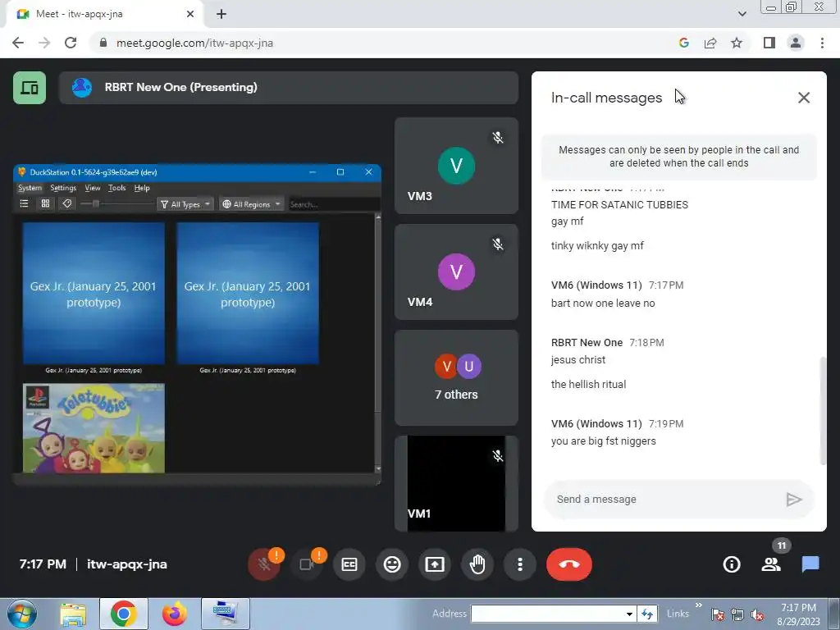Screen dimensions: 840x630
Task: Bookmark this tab with star icon
Action: click(737, 43)
